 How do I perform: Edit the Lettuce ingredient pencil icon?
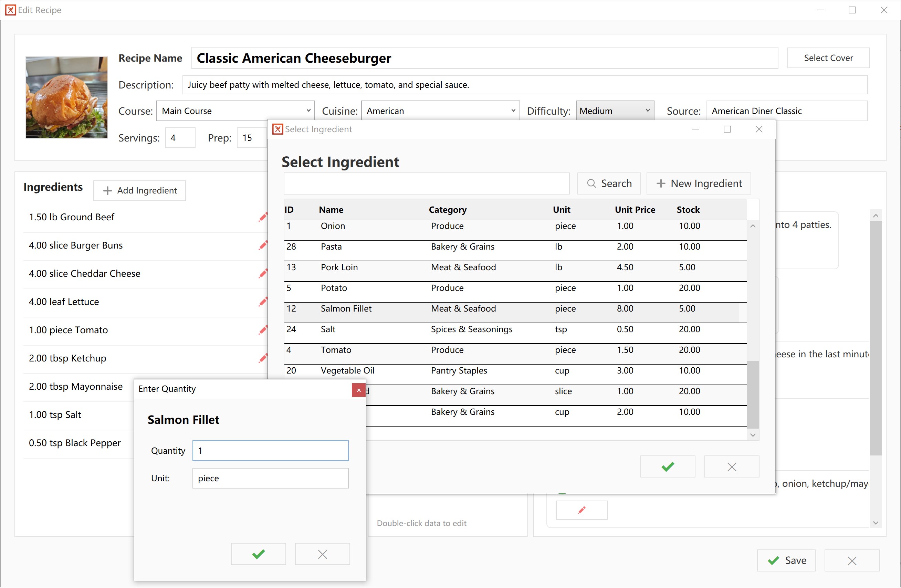click(x=263, y=302)
